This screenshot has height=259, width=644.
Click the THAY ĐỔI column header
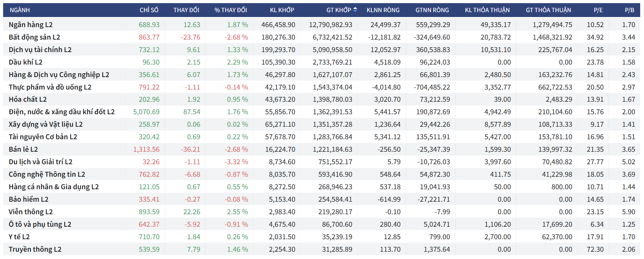click(x=186, y=10)
